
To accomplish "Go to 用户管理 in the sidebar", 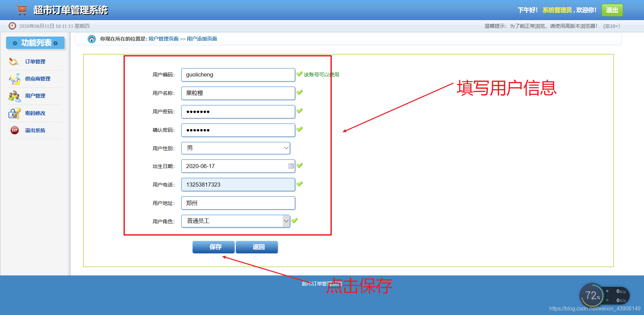I will click(x=35, y=96).
